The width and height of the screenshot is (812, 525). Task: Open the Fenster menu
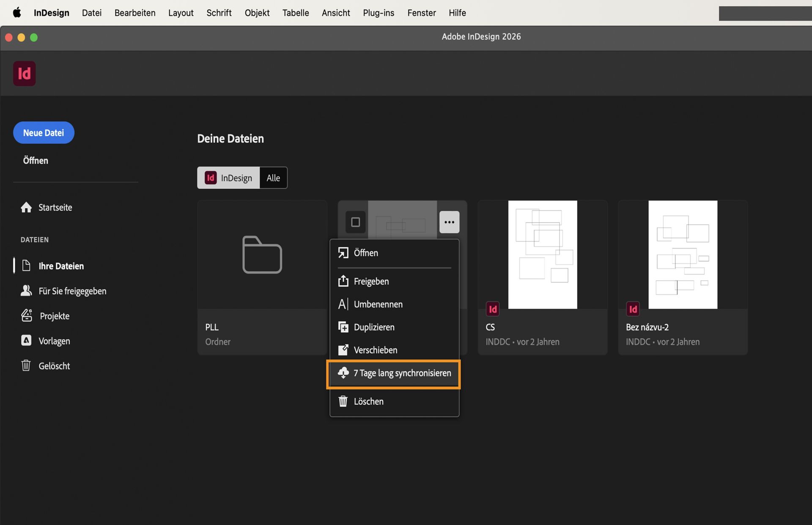coord(421,13)
